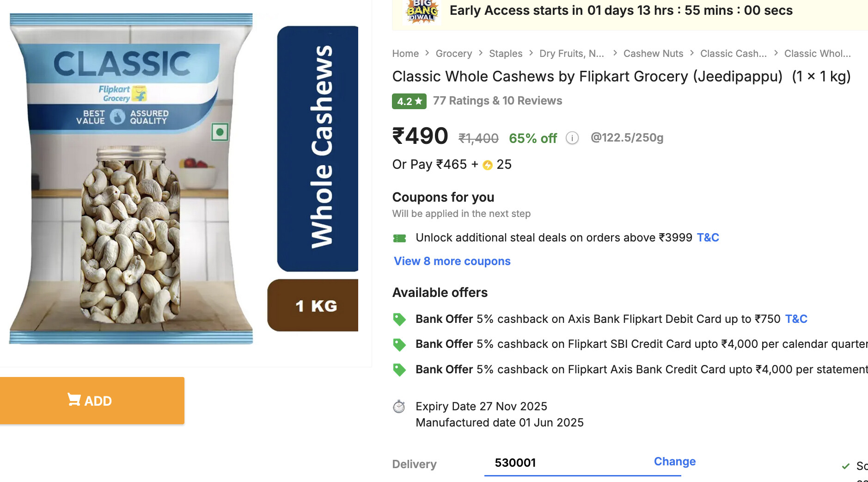Click the Axis Debit Card offer tag icon
The image size is (868, 482).
tap(399, 319)
